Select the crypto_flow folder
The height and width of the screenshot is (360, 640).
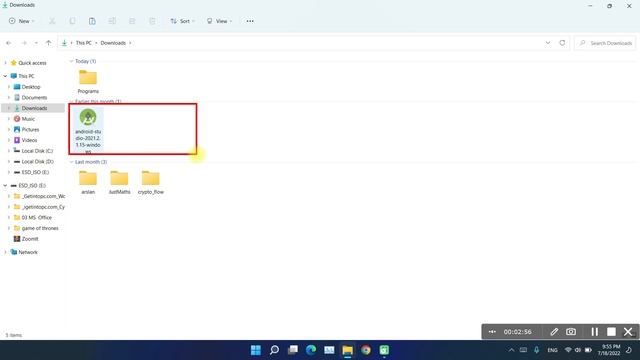[x=151, y=182]
